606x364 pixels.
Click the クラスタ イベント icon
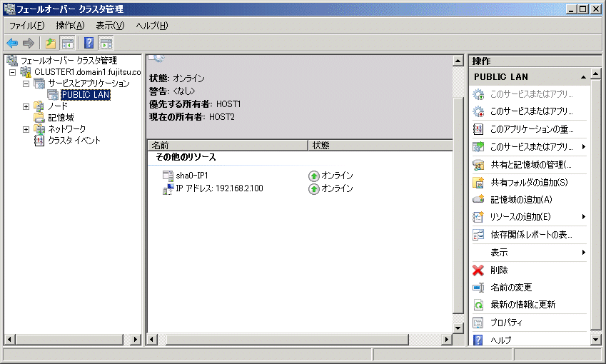tap(39, 141)
